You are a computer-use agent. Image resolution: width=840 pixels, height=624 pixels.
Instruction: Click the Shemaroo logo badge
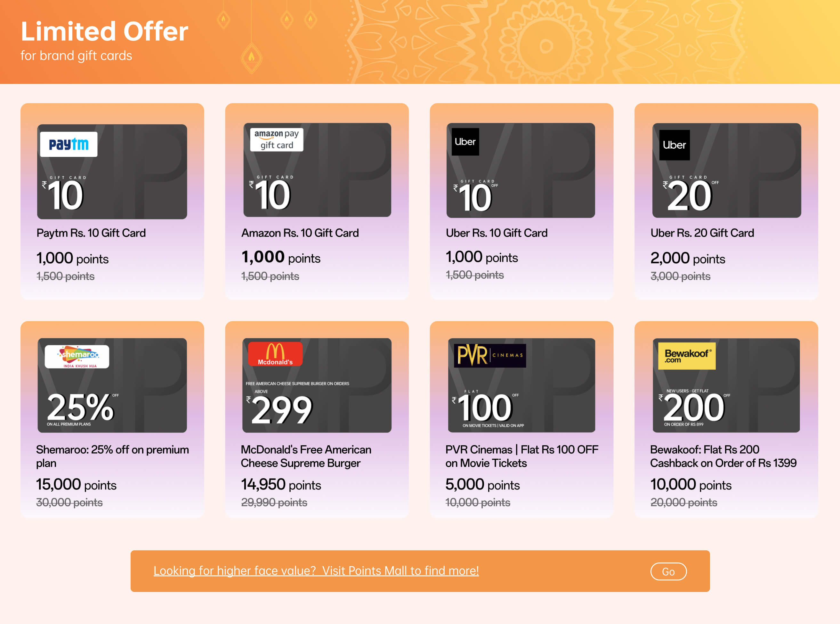click(x=77, y=356)
